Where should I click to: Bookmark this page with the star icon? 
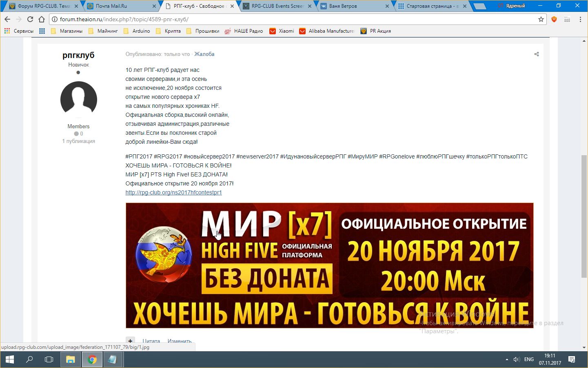coord(541,19)
